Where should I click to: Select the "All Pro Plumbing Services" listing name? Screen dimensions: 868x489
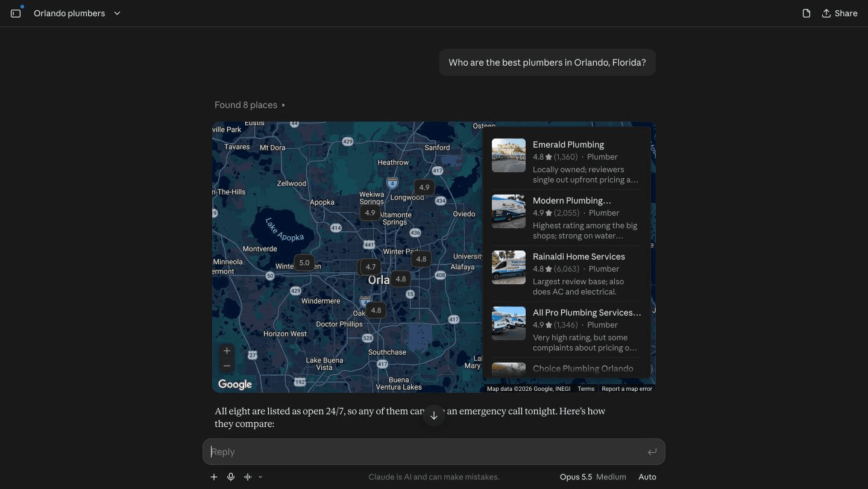pyautogui.click(x=587, y=313)
